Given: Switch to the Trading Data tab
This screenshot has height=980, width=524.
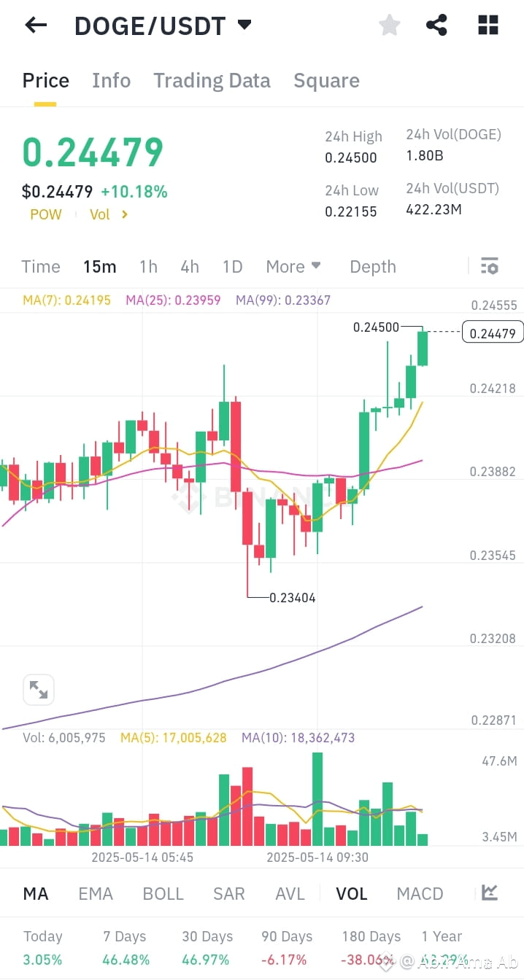Looking at the screenshot, I should pyautogui.click(x=212, y=80).
